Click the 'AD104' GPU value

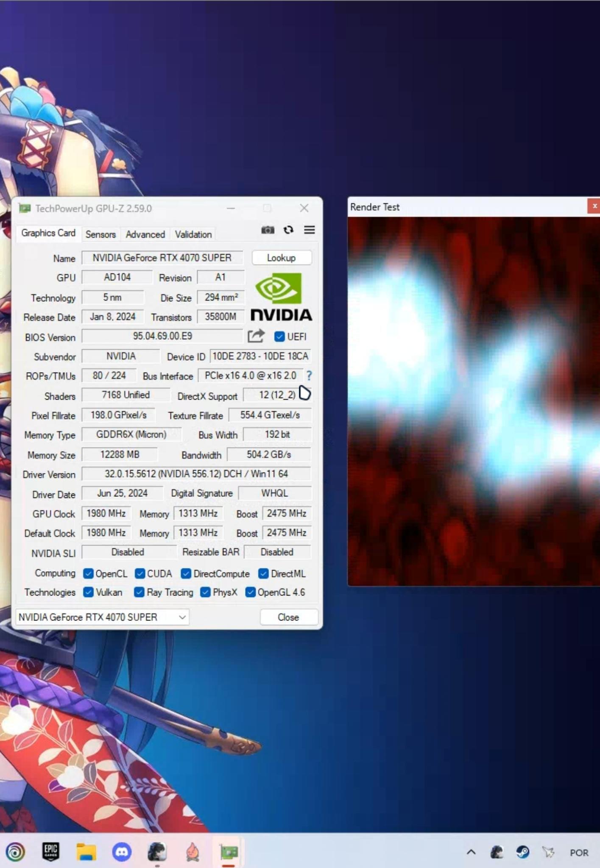(x=117, y=277)
